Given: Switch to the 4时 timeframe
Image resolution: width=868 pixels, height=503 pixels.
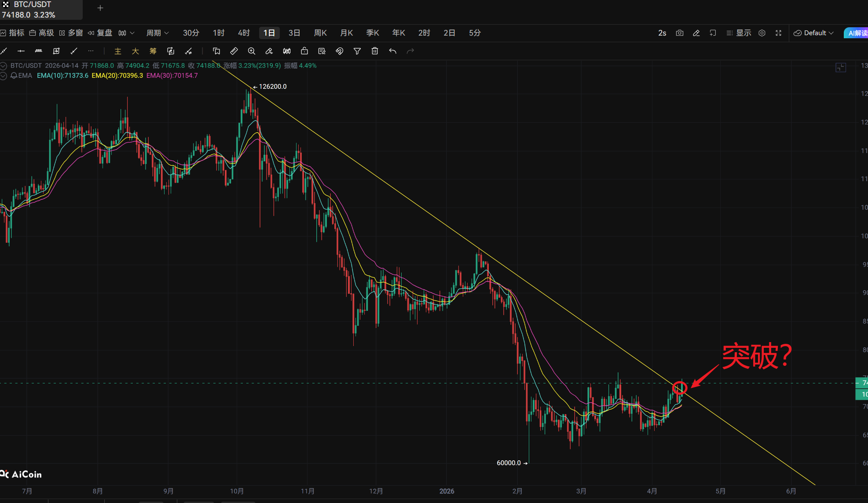Looking at the screenshot, I should point(244,33).
